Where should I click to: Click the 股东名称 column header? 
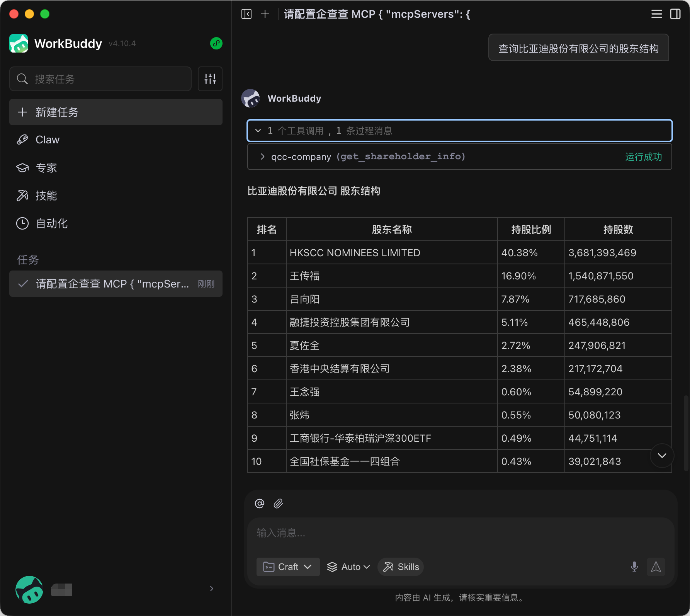[x=392, y=230]
